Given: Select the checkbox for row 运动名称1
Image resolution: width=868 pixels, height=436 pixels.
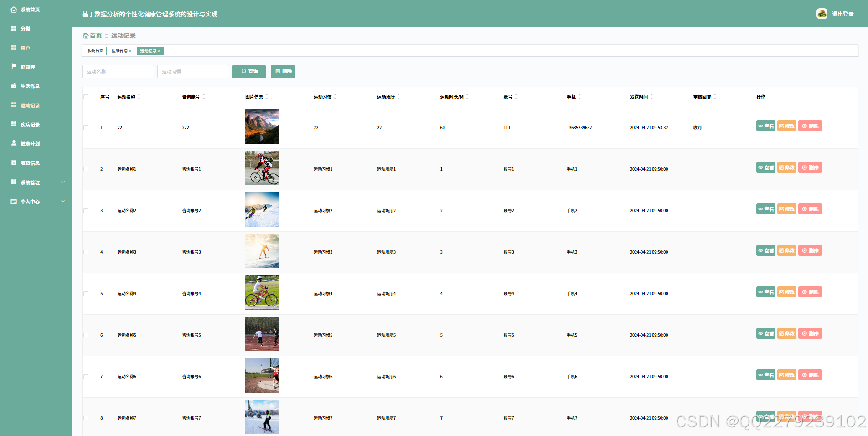Looking at the screenshot, I should [86, 169].
